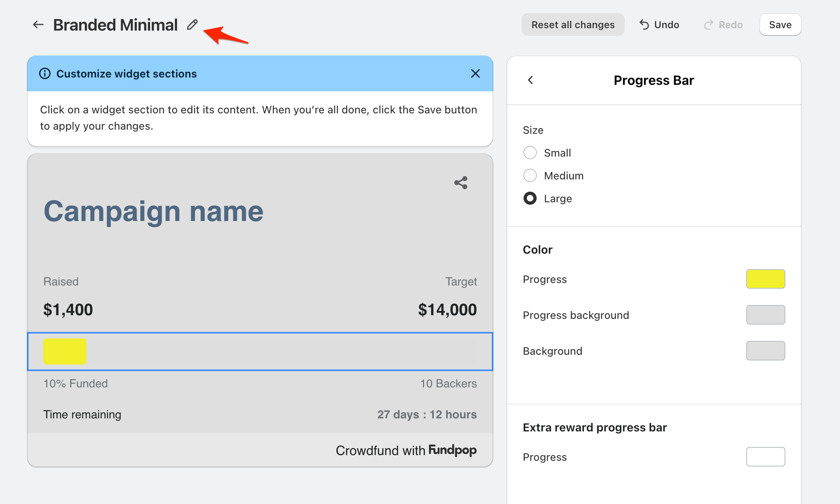
Task: Open the Progress background color swatch
Action: (x=765, y=315)
